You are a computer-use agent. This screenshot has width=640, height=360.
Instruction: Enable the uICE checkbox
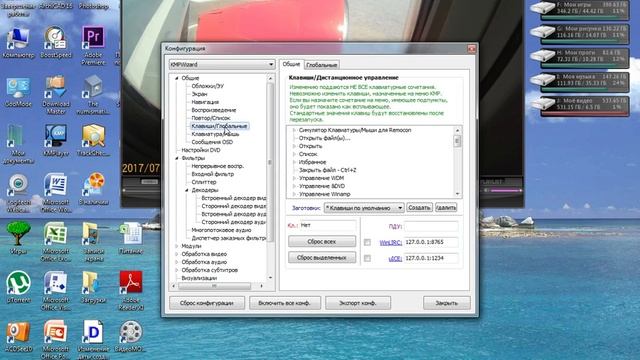point(367,258)
